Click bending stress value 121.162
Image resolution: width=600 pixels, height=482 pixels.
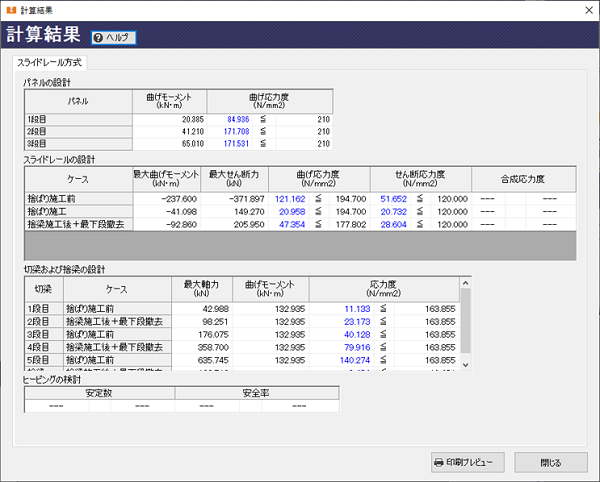[290, 199]
